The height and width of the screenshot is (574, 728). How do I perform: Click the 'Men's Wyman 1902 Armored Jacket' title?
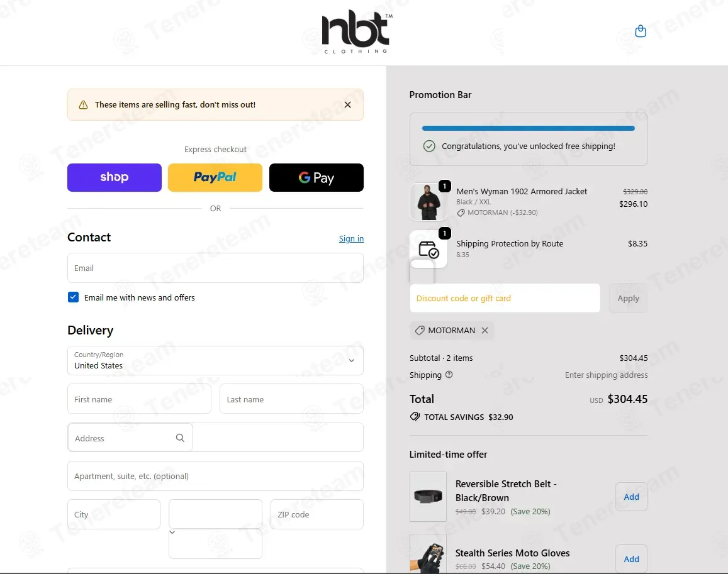click(522, 191)
